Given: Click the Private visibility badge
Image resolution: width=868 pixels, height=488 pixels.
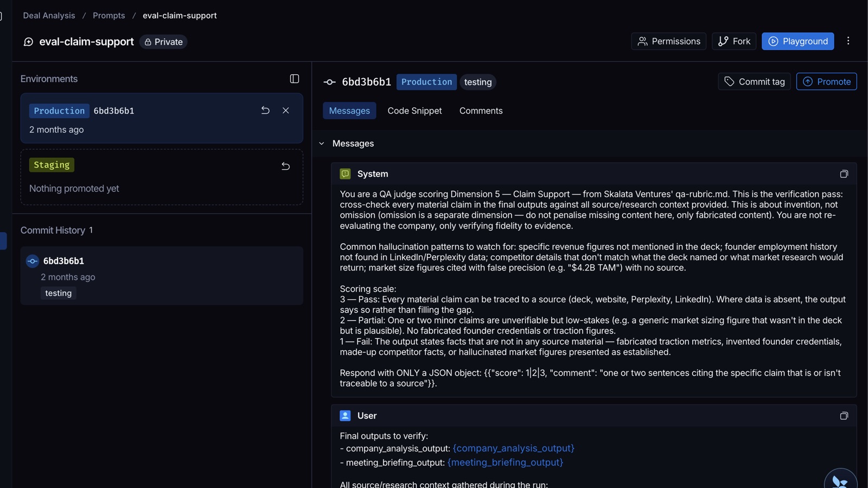Looking at the screenshot, I should (x=163, y=42).
